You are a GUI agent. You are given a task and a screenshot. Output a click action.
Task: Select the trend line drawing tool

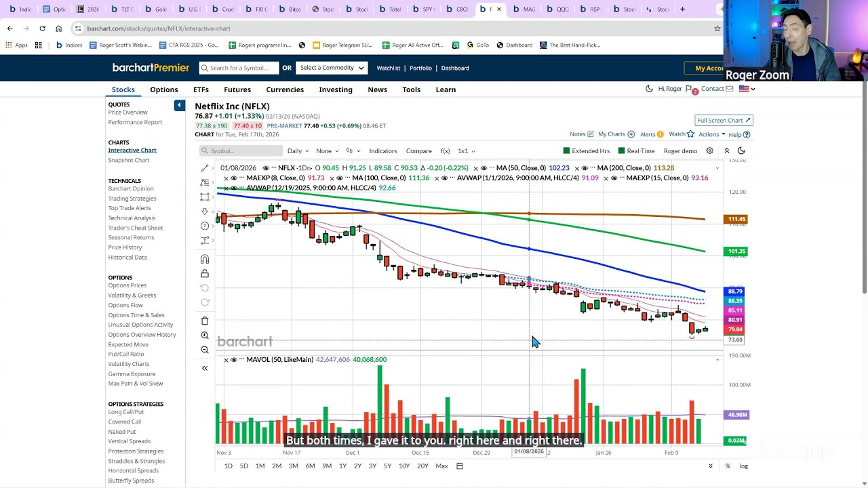pos(205,168)
